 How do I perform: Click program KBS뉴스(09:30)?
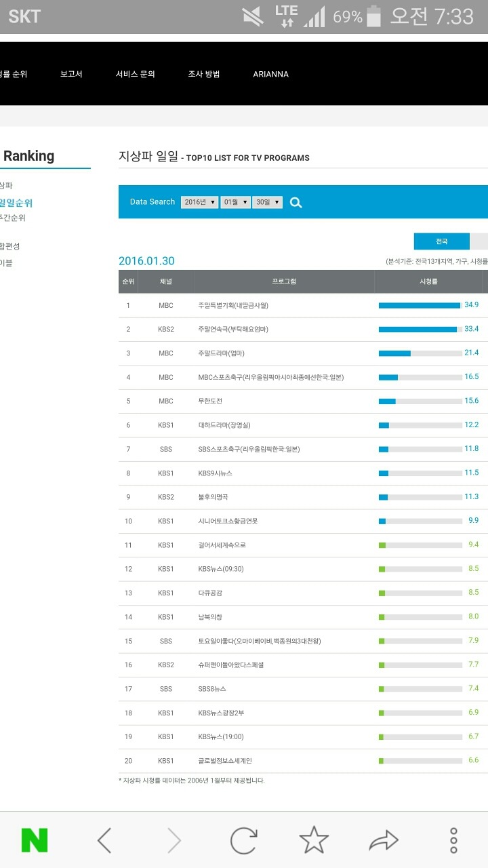click(221, 569)
